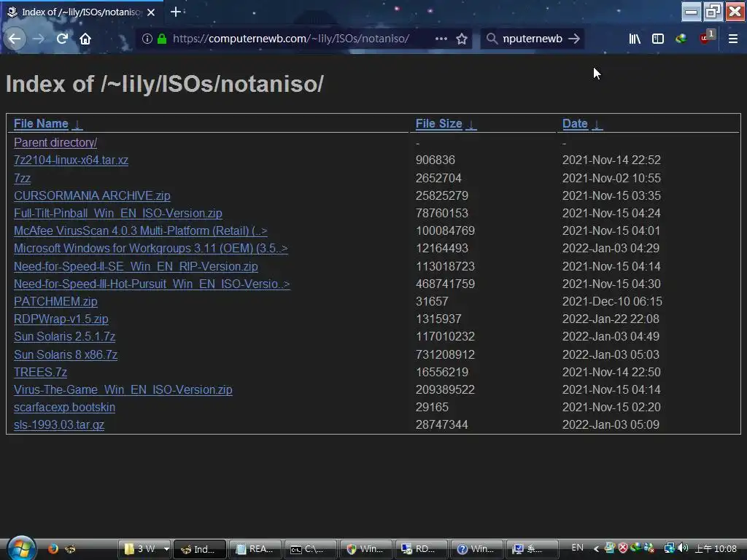Launch Firefox from quick launch bar
Screen dimensions: 747x560
pos(53,548)
